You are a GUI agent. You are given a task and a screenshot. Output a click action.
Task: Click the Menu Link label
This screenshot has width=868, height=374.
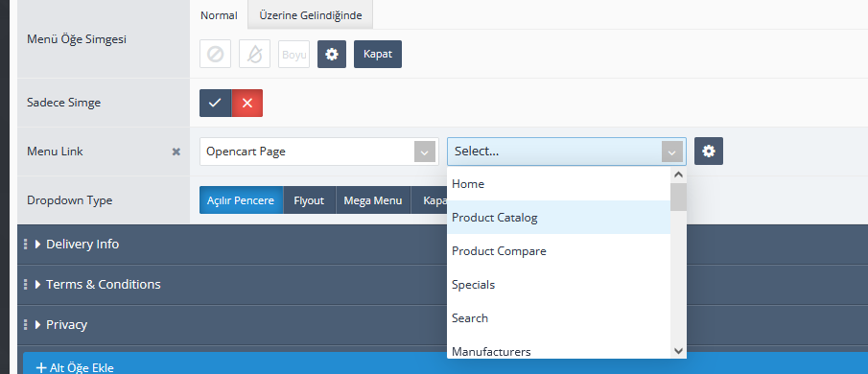pyautogui.click(x=55, y=152)
